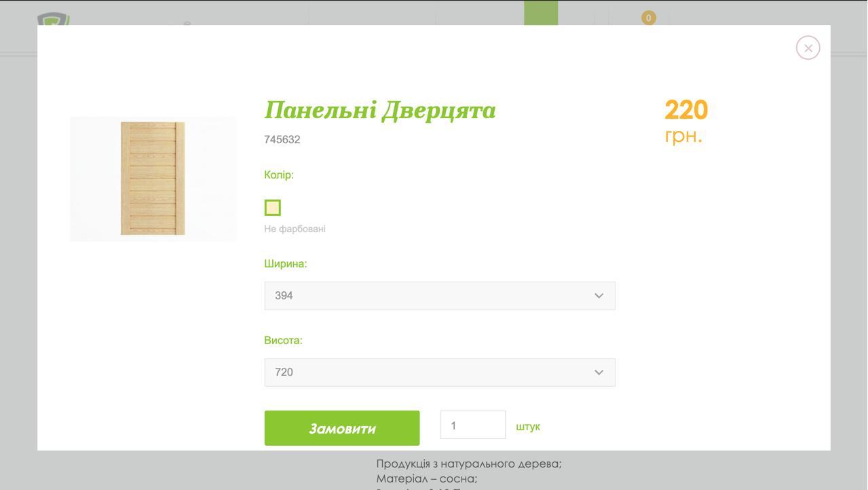868x490 pixels.
Task: Open the cart with the 0 badge
Action: click(648, 18)
